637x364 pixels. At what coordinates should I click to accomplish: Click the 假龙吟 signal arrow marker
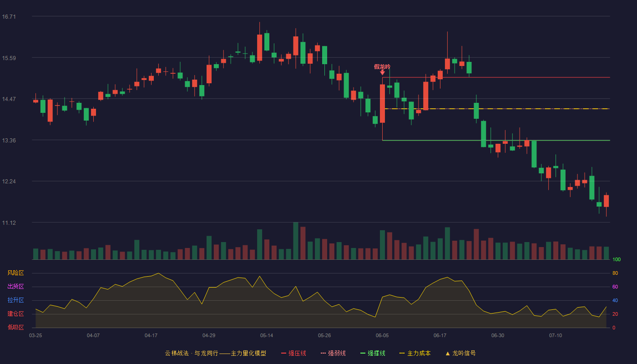coord(382,72)
